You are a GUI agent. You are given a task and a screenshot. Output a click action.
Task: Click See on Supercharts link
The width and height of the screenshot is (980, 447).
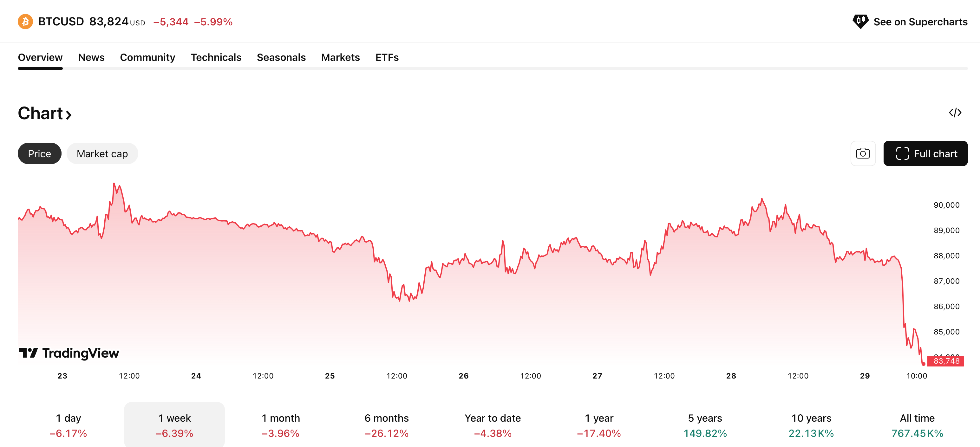(x=920, y=22)
